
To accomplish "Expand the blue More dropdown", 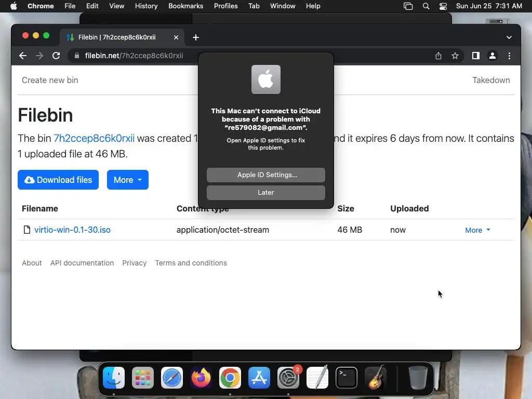I will [x=128, y=180].
